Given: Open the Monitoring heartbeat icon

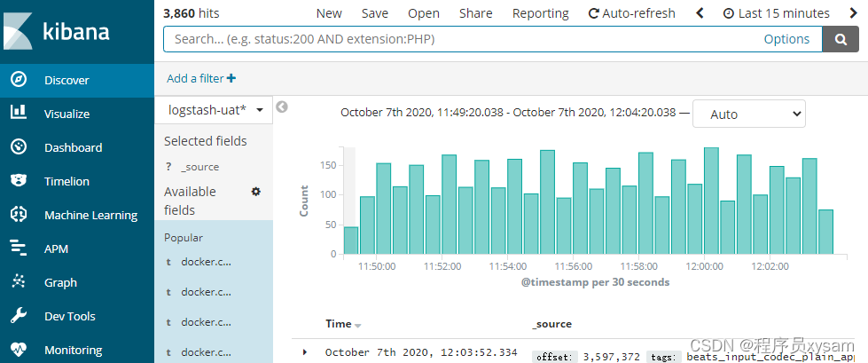Looking at the screenshot, I should pyautogui.click(x=19, y=350).
